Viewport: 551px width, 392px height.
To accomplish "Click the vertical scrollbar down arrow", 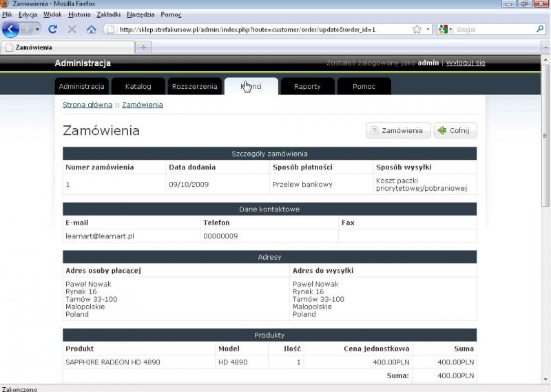I will (x=545, y=378).
